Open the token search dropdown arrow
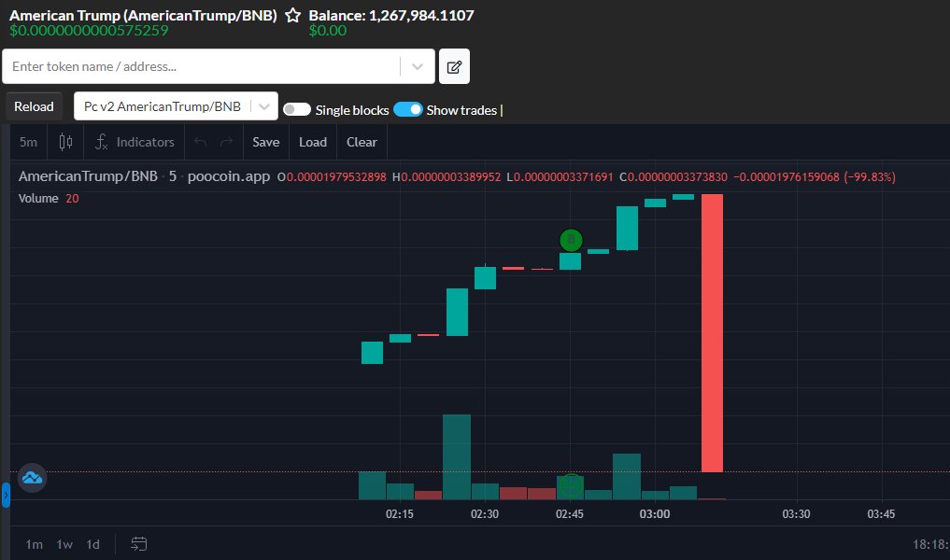950x560 pixels. click(x=417, y=65)
